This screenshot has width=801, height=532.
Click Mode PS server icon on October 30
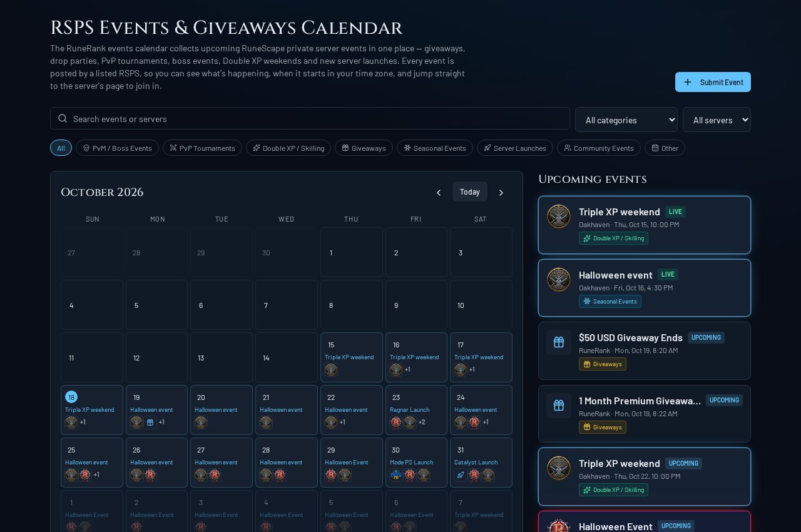pyautogui.click(x=396, y=475)
